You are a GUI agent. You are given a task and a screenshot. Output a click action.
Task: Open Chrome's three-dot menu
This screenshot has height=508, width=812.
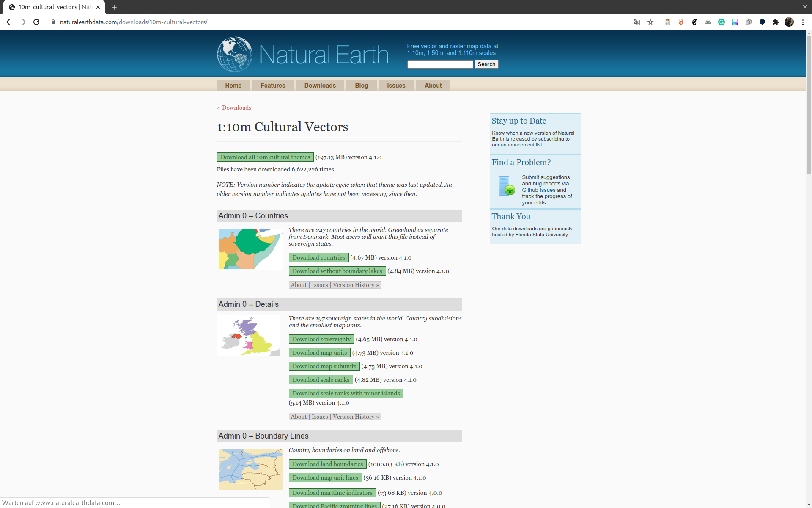pyautogui.click(x=803, y=22)
